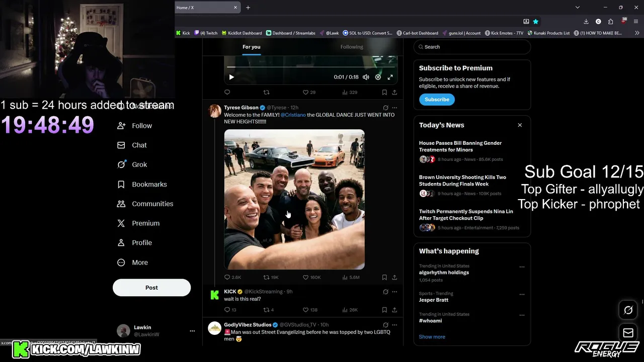644x362 pixels.
Task: Expand More menu in sidebar
Action: click(132, 262)
